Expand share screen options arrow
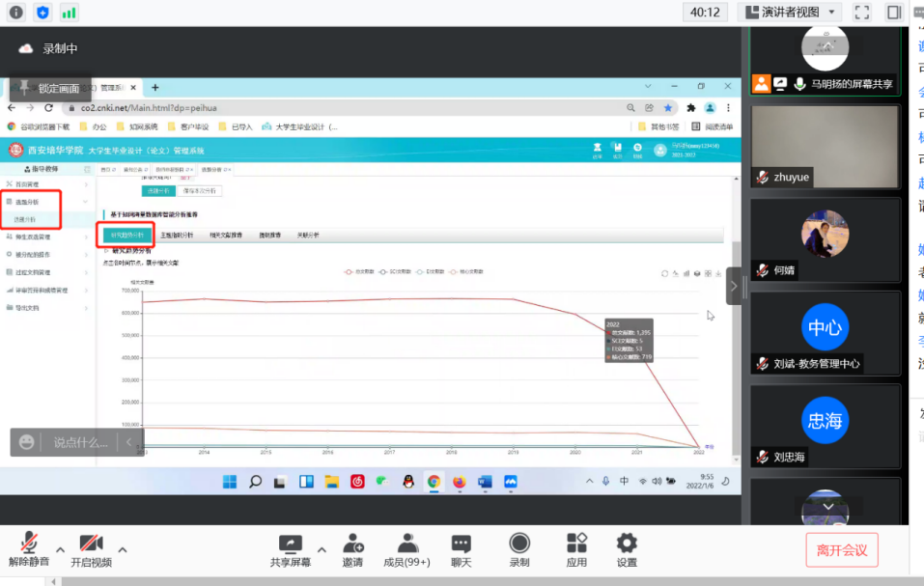 [323, 547]
